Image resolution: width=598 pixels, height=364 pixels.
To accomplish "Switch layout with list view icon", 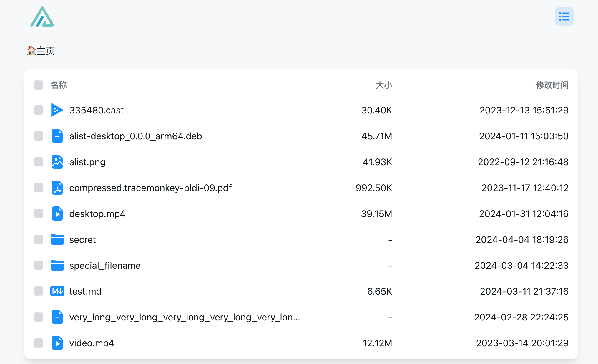I will (564, 16).
